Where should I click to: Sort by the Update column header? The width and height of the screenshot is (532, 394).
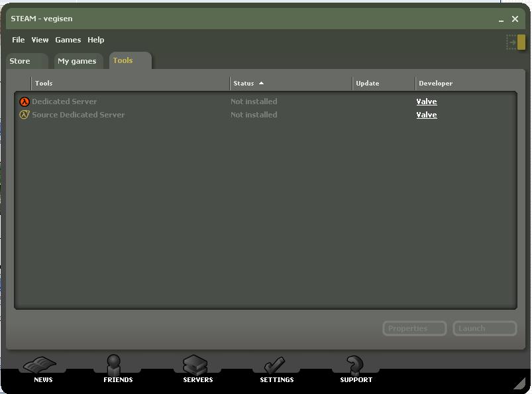(384, 83)
